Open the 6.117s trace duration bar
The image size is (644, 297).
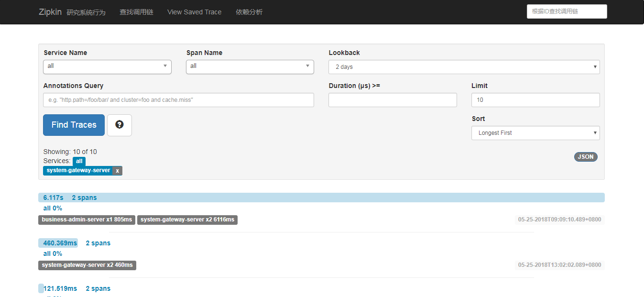pyautogui.click(x=321, y=198)
